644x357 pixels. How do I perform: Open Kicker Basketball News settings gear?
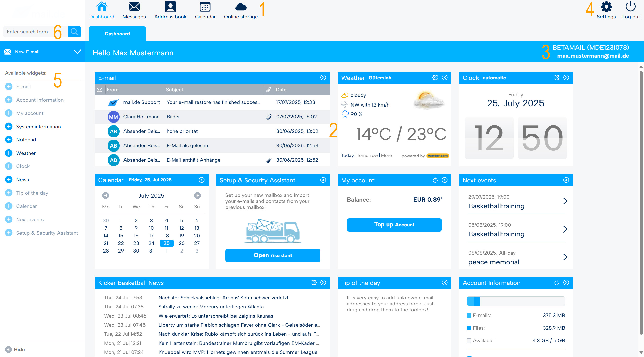(314, 283)
